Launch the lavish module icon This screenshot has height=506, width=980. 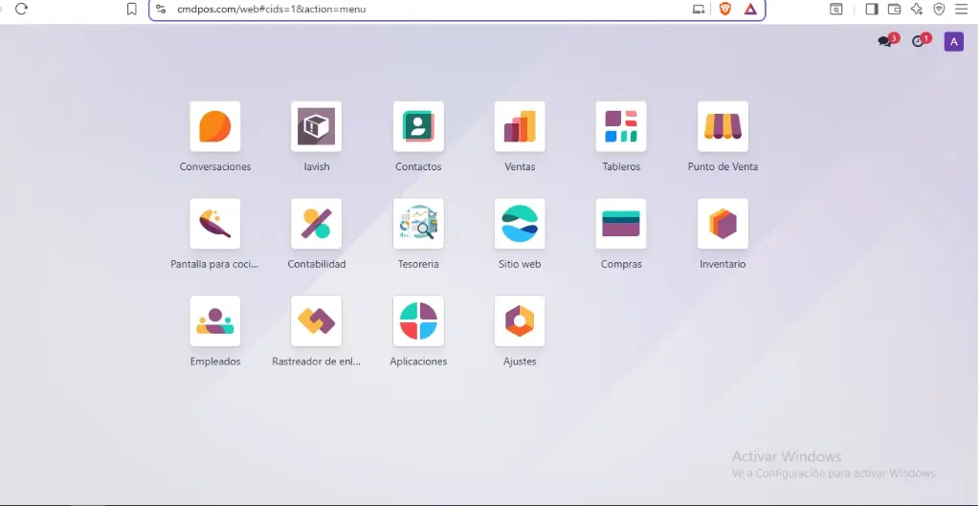(x=316, y=126)
